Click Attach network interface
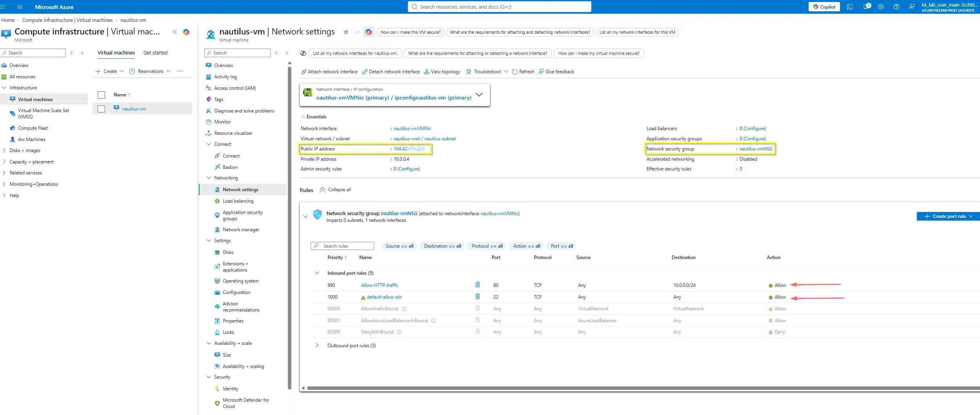Screen dimensions: 980x415 pos(329,72)
